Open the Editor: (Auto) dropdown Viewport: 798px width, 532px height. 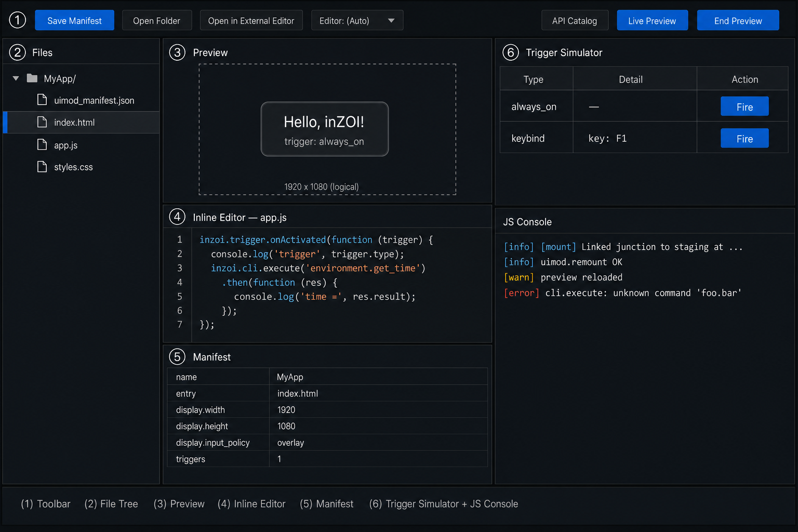pyautogui.click(x=357, y=20)
